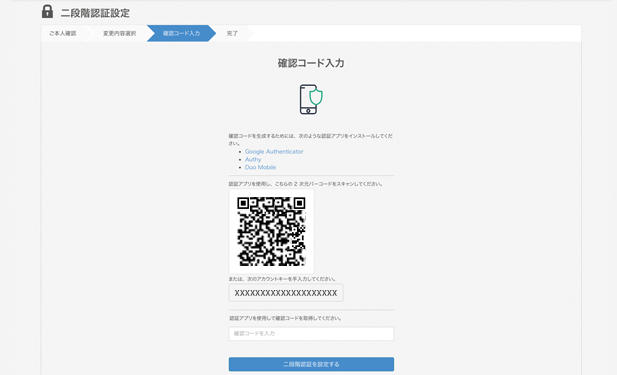This screenshot has height=375, width=617.
Task: Open the Authy app link
Action: click(253, 159)
